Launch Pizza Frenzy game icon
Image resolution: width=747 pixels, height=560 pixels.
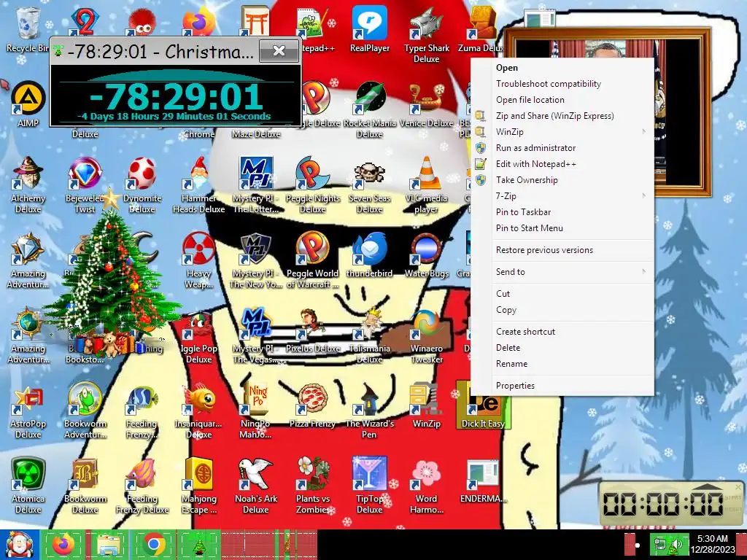click(312, 405)
